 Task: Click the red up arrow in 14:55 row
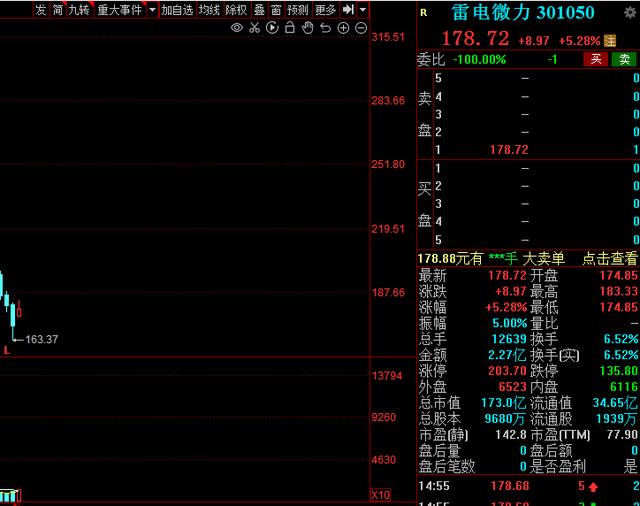[593, 486]
